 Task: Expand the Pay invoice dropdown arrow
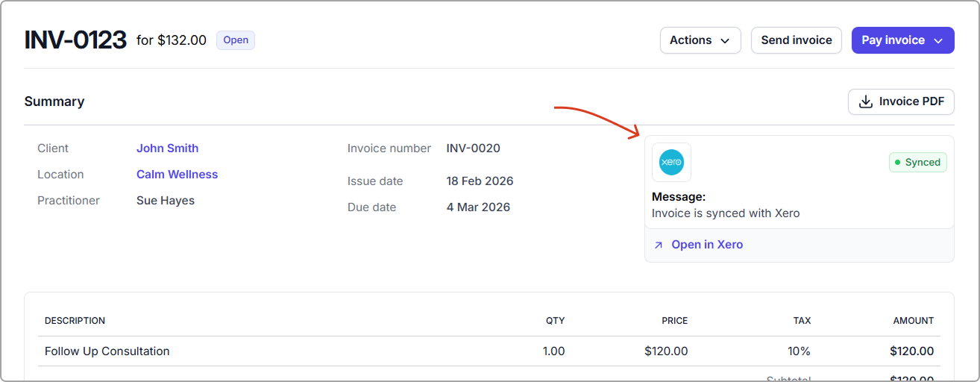pyautogui.click(x=939, y=41)
